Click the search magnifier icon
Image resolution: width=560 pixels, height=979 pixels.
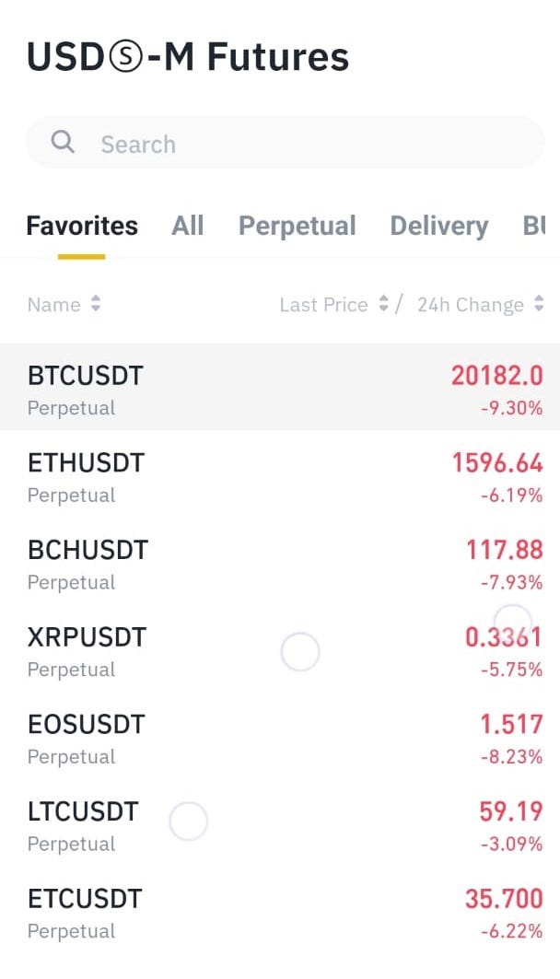point(63,142)
